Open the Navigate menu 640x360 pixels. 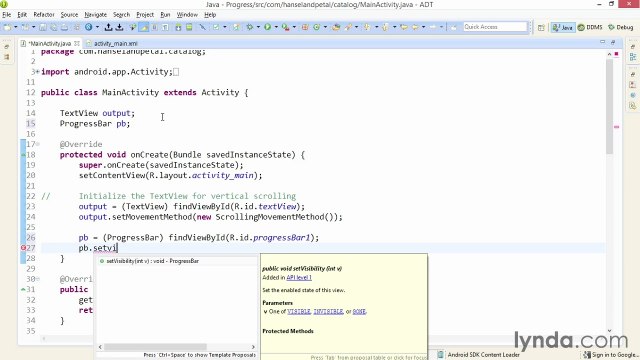pyautogui.click(x=96, y=15)
